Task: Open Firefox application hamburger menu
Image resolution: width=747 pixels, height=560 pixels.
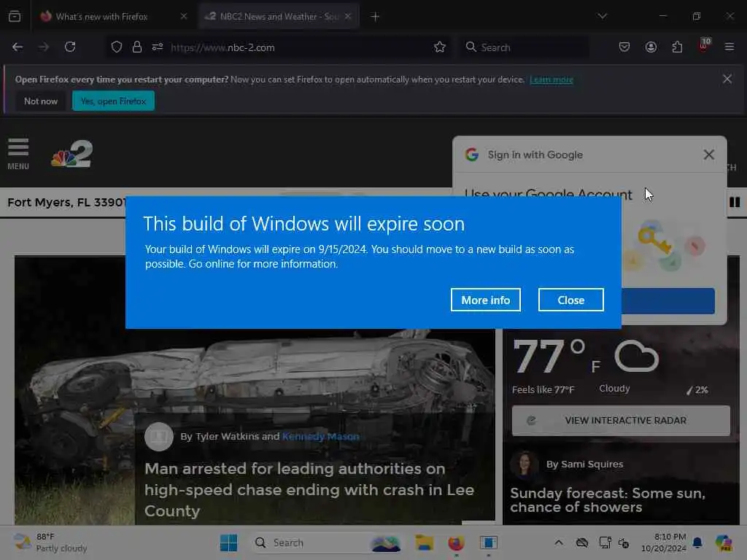Action: pos(729,47)
